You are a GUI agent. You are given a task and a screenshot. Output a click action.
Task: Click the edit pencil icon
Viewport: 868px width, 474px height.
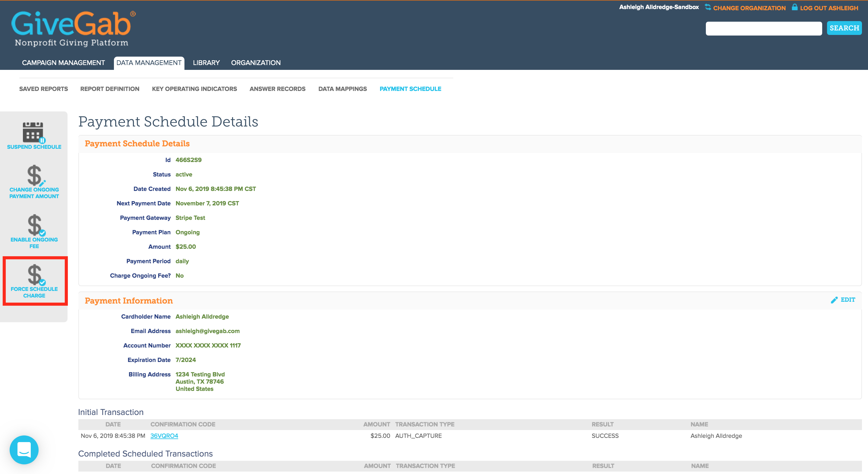[834, 300]
